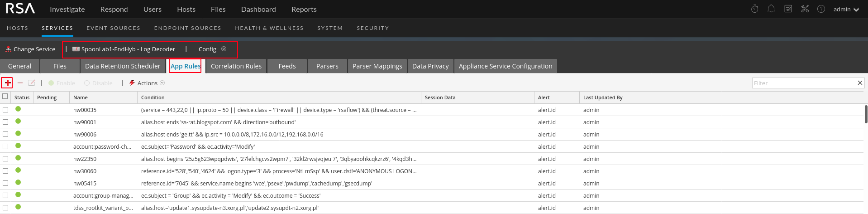Viewport: 868px width, 214px height.
Task: Click the Change Service button
Action: (30, 49)
